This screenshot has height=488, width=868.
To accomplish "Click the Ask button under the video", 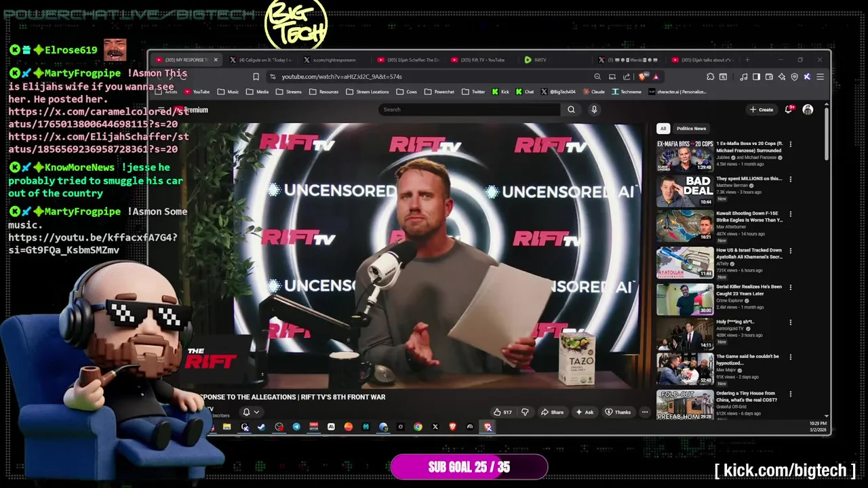I will 585,412.
